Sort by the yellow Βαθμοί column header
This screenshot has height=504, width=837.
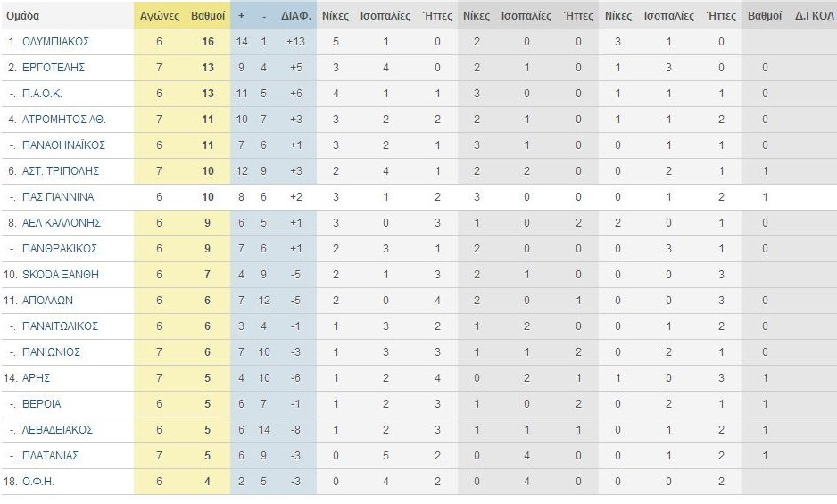click(208, 16)
